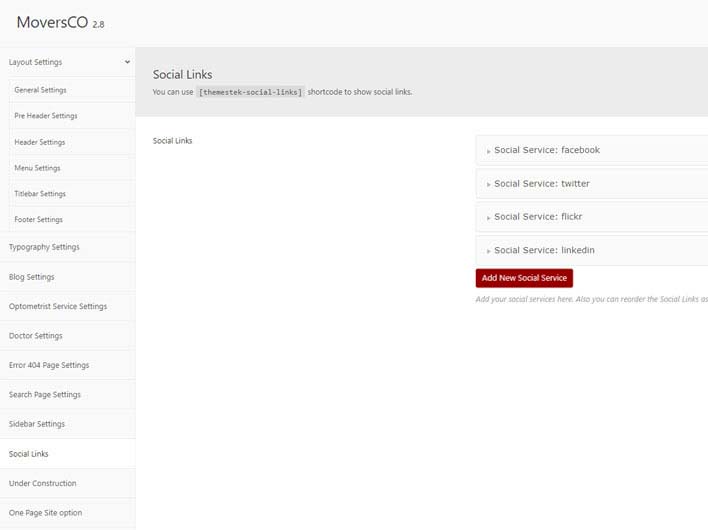Viewport: 708px width, 530px height.
Task: Open Titlebar Settings submenu item
Action: tap(40, 194)
